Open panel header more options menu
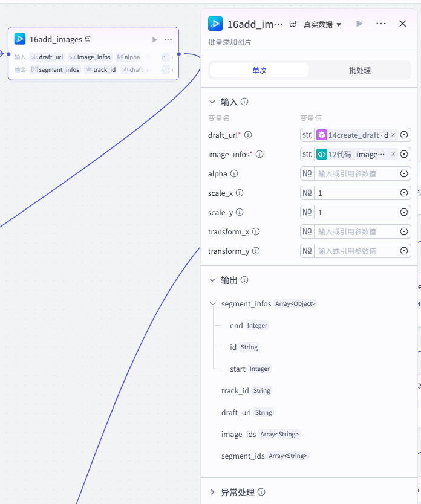 click(381, 24)
